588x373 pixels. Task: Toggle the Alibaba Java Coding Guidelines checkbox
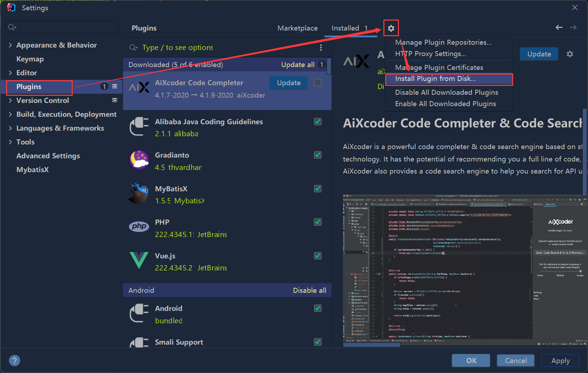pos(318,121)
